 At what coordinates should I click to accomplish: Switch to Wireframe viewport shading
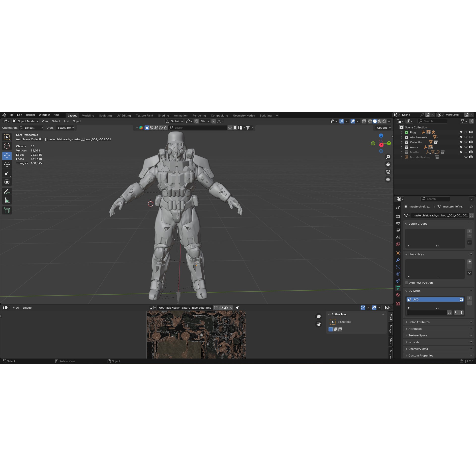click(370, 121)
